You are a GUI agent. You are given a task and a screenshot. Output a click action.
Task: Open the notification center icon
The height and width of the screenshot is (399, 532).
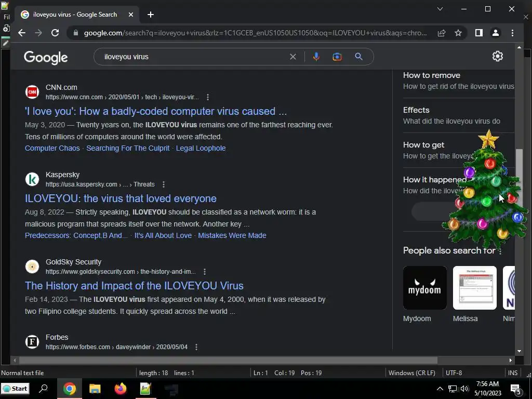click(x=516, y=390)
